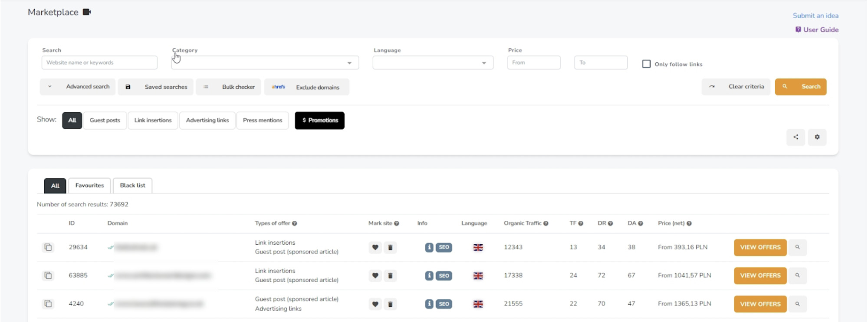Blacklist site 4240 with trash icon
The width and height of the screenshot is (868, 322).
tap(390, 304)
